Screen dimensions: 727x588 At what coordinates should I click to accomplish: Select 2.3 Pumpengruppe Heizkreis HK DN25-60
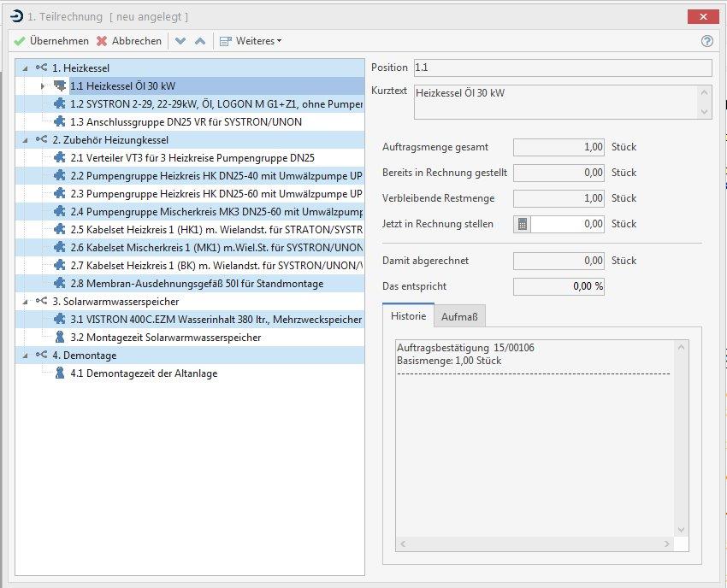(x=190, y=194)
